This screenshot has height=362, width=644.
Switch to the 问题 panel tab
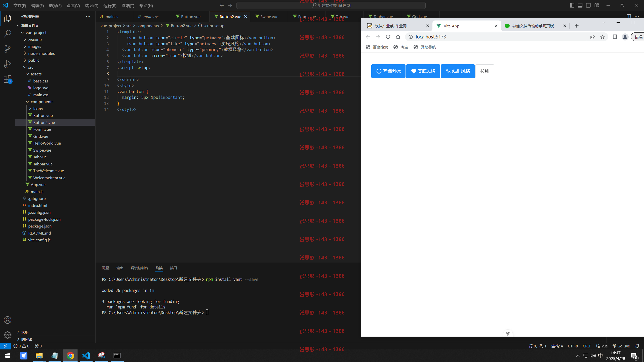pos(105,268)
